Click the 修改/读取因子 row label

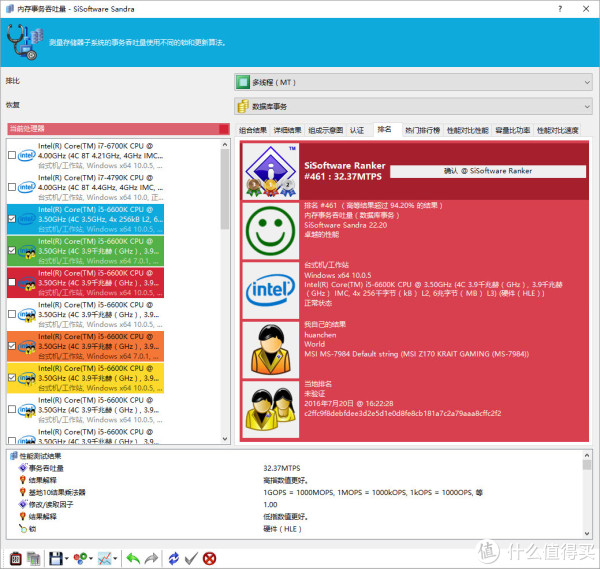(51, 504)
